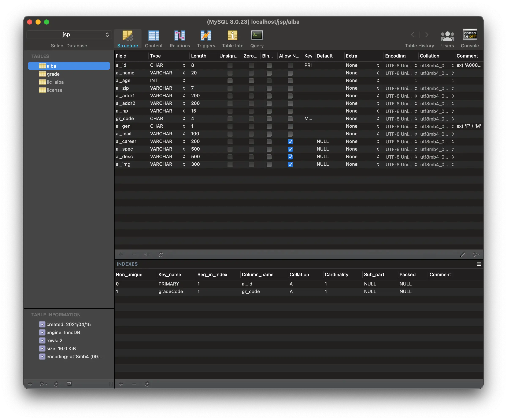Viewport: 507px width, 420px height.
Task: Open the Relations view icon
Action: 180,36
